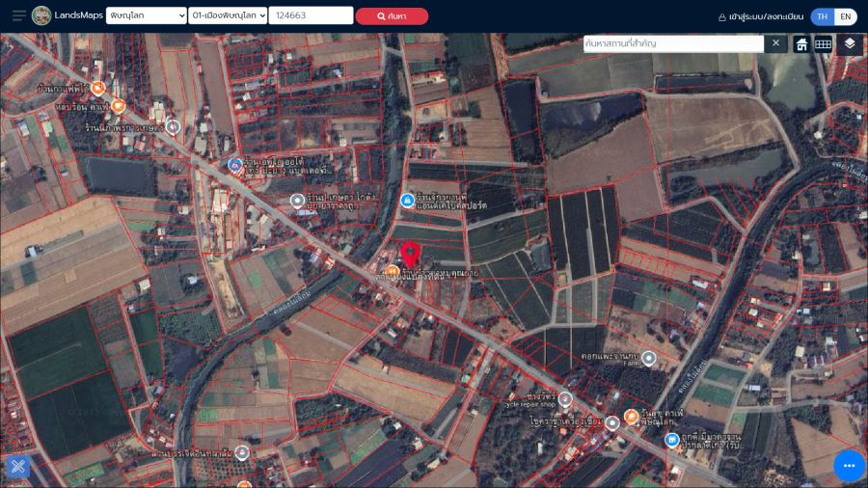Screen dimensions: 868x488
Task: Select the cycle repair shop marker
Action: [565, 398]
